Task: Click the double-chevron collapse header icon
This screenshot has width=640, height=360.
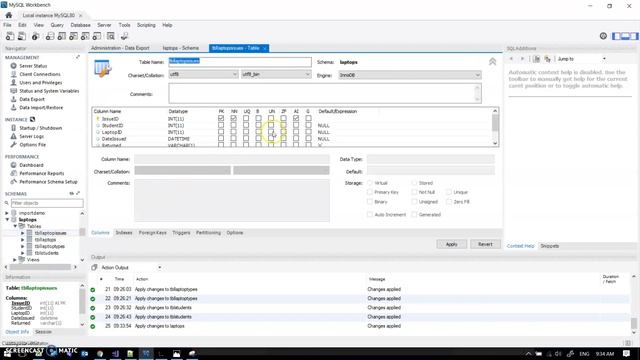Action: [x=493, y=62]
